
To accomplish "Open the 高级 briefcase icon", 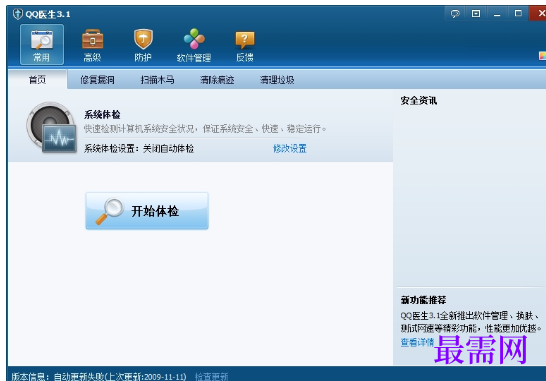I will tap(92, 45).
